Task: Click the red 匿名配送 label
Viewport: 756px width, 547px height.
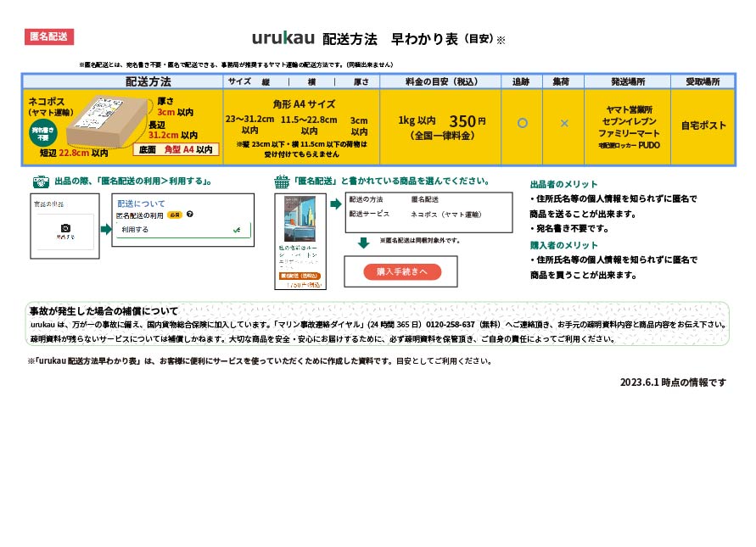Action: click(x=50, y=36)
